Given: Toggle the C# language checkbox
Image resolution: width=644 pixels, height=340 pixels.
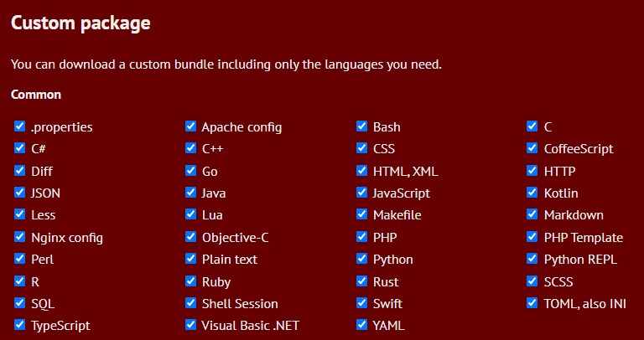Looking at the screenshot, I should 19,148.
